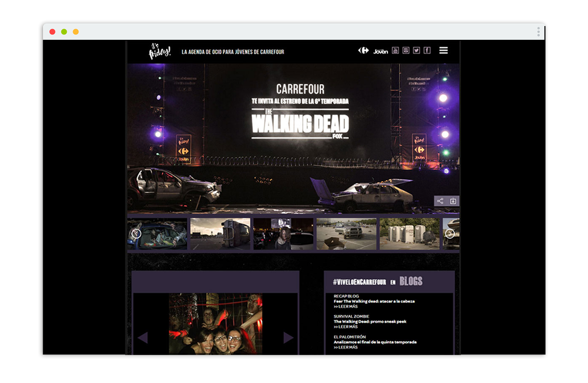Viewport: 588px width, 383px height.
Task: Download the main gallery image
Action: click(453, 201)
